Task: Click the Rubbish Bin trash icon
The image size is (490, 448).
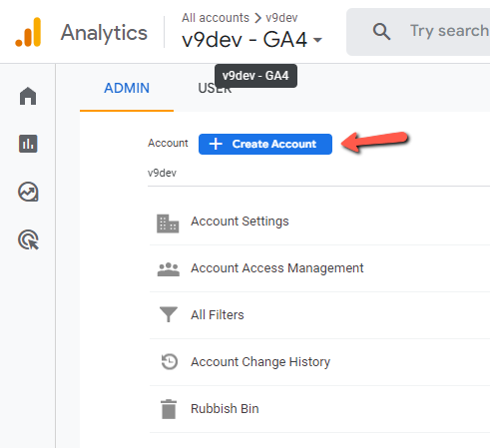Action: (x=169, y=409)
